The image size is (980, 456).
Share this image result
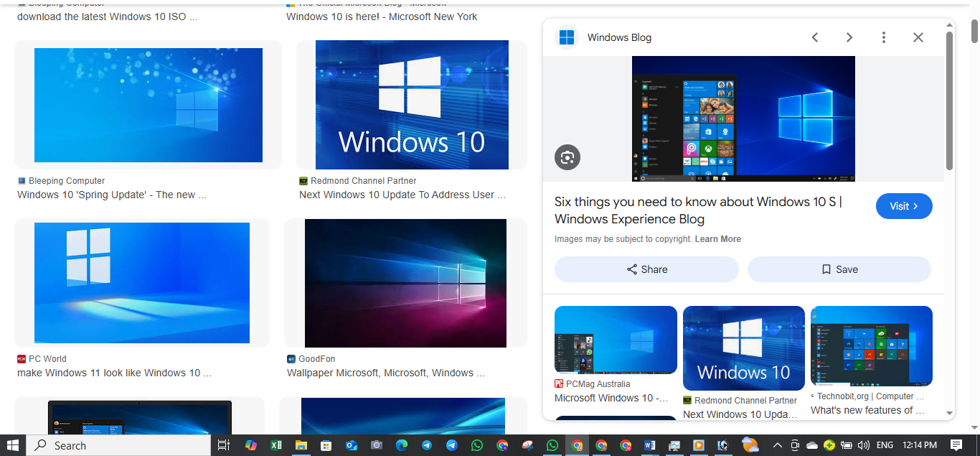pos(646,269)
